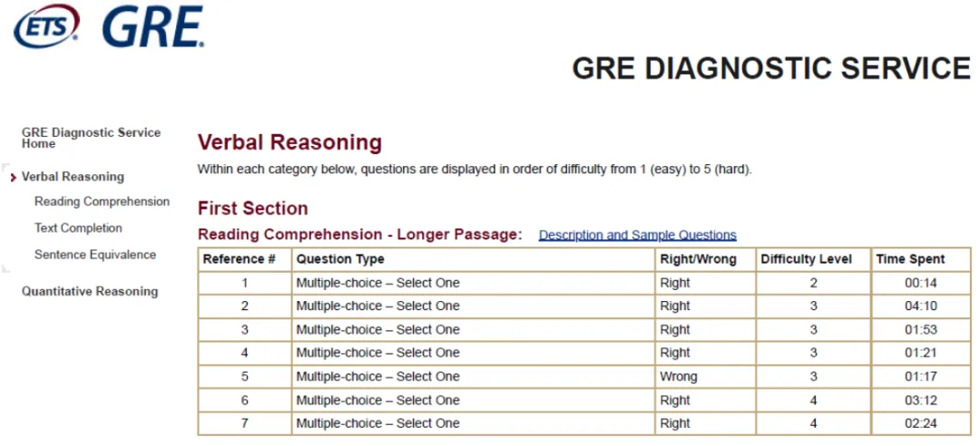Switch to Quantitative Reasoning
The height and width of the screenshot is (446, 980).
click(x=89, y=291)
